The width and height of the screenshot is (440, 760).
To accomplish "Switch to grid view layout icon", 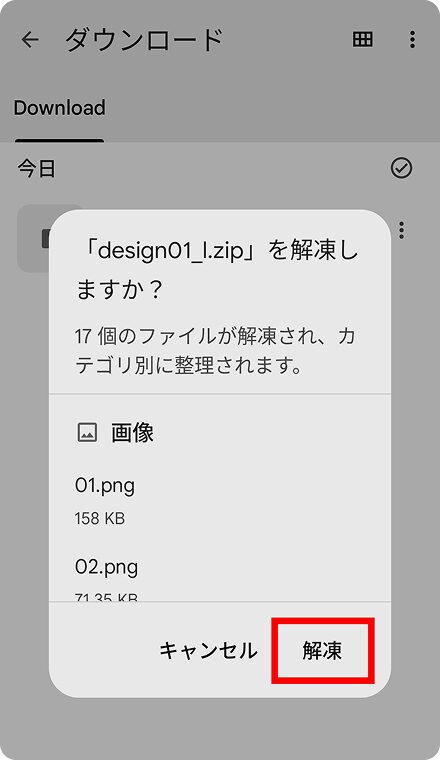I will coord(362,39).
